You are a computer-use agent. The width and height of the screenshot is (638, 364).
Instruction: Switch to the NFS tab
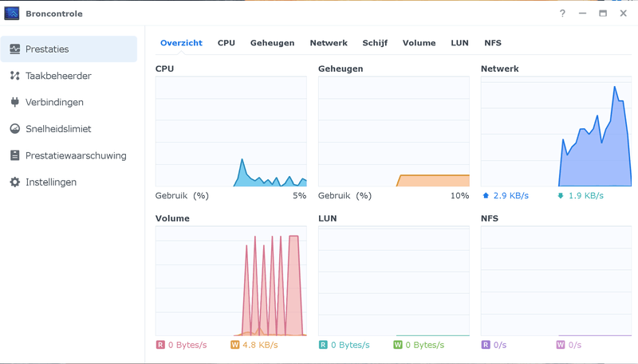[493, 43]
